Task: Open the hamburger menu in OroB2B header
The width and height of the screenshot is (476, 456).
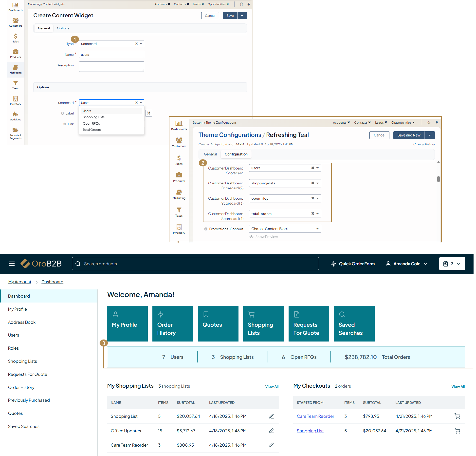Action: click(x=12, y=264)
